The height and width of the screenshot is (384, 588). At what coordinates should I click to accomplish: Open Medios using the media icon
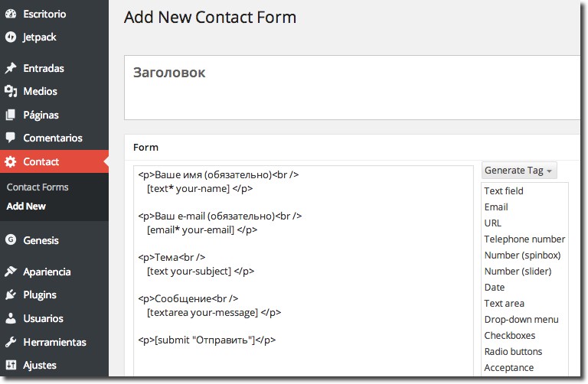11,91
